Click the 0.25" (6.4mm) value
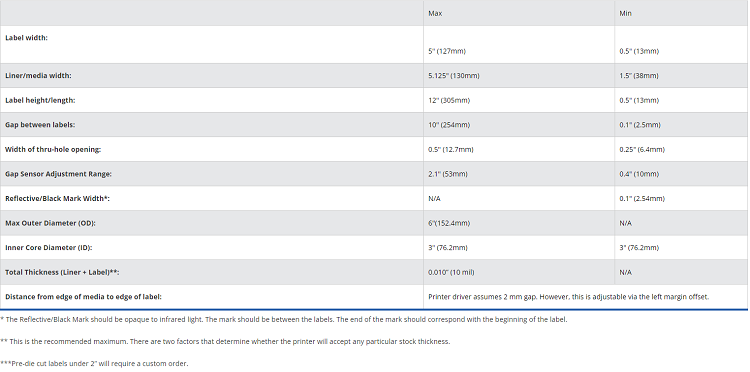750x372 pixels. tap(642, 149)
